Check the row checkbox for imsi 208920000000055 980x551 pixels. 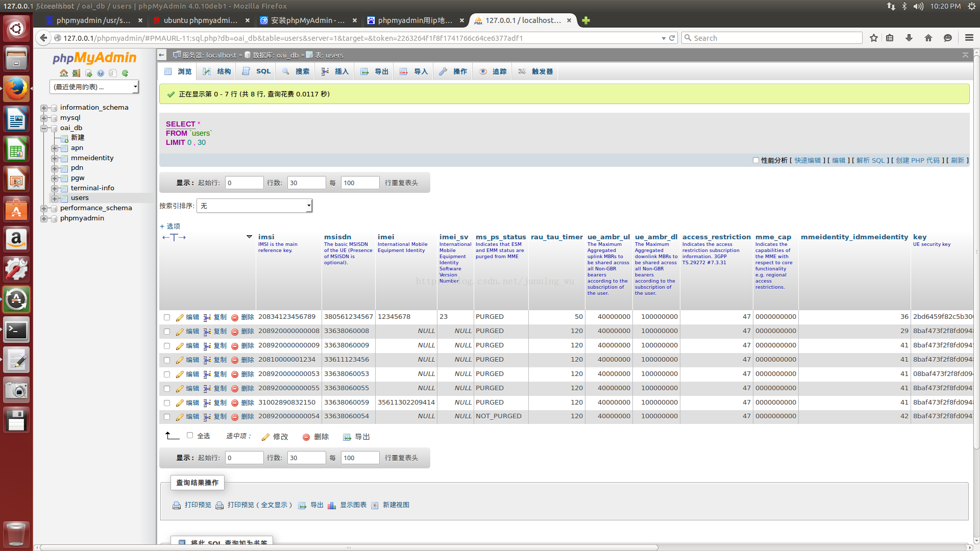(x=167, y=389)
